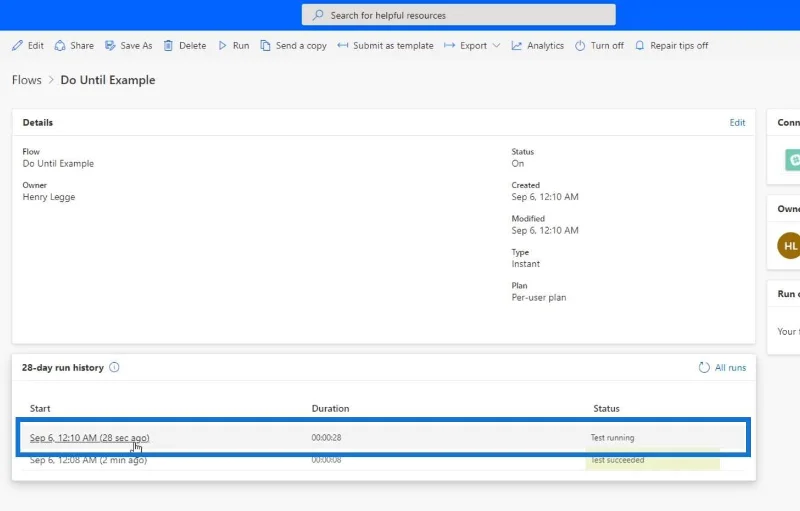Click the Run toolbar label
Image resolution: width=800 pixels, height=511 pixels.
pyautogui.click(x=241, y=45)
